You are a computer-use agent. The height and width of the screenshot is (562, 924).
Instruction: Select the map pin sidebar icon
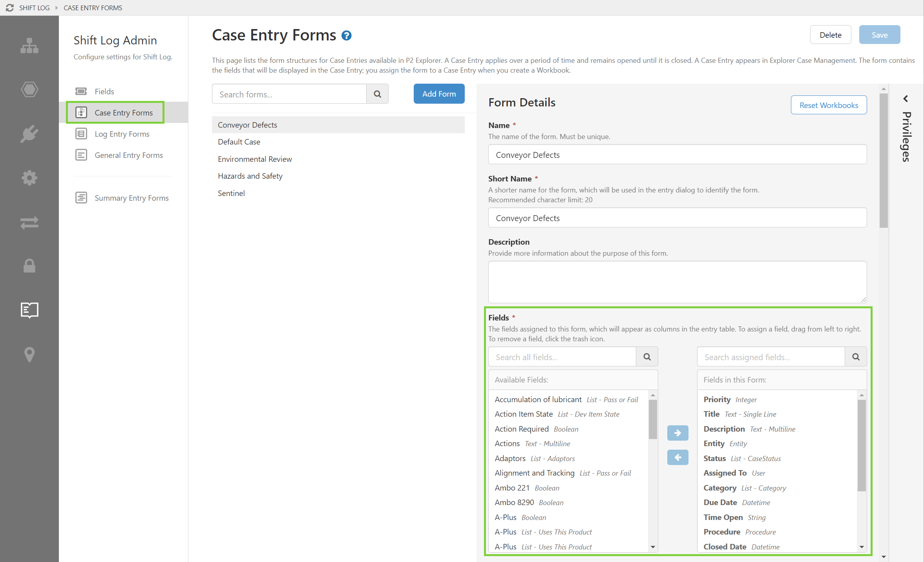(x=29, y=354)
